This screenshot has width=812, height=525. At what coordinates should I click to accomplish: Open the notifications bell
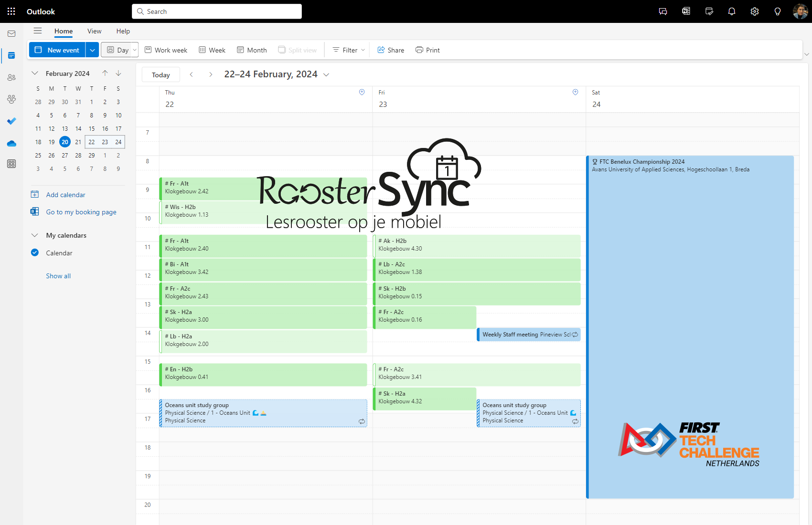click(732, 11)
